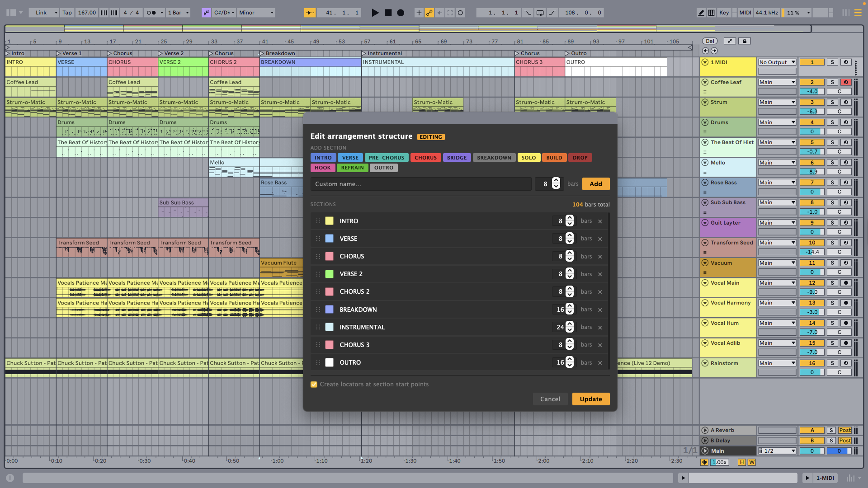The width and height of the screenshot is (868, 488).
Task: Grab the INTRO row drag handle
Action: pos(318,221)
